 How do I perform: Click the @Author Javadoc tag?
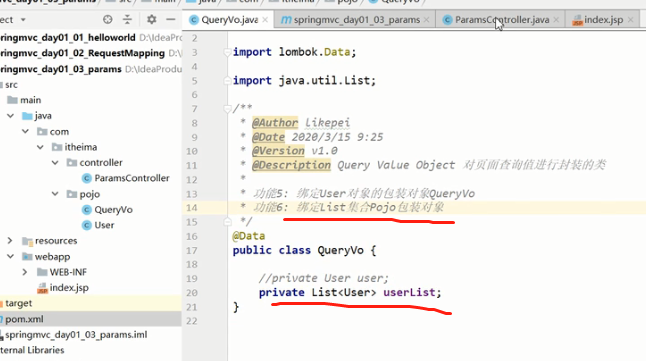tap(275, 123)
